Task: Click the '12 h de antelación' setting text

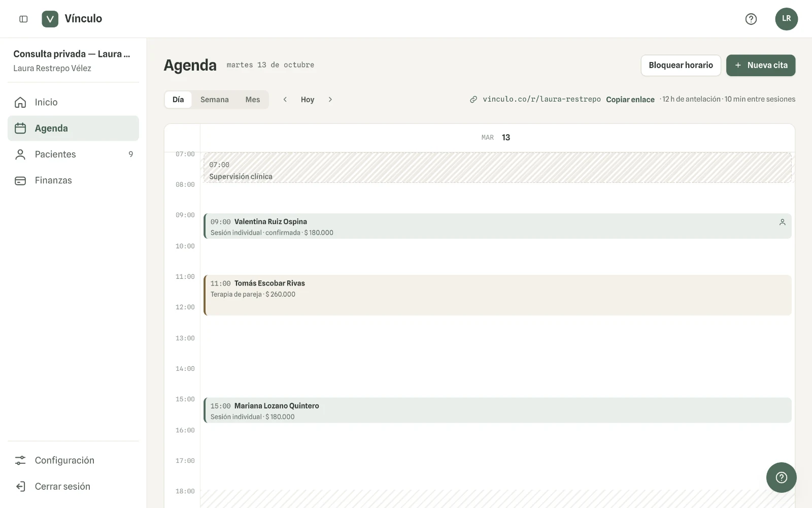Action: pyautogui.click(x=691, y=99)
